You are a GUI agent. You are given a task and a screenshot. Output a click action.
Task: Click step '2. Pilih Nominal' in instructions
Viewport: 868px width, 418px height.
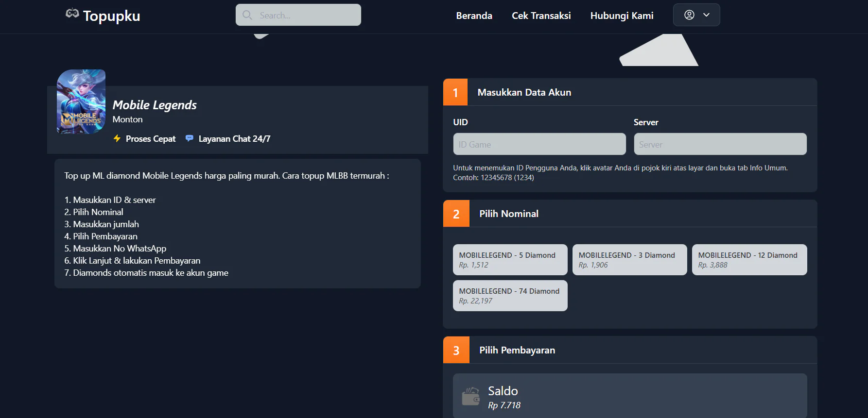(94, 212)
